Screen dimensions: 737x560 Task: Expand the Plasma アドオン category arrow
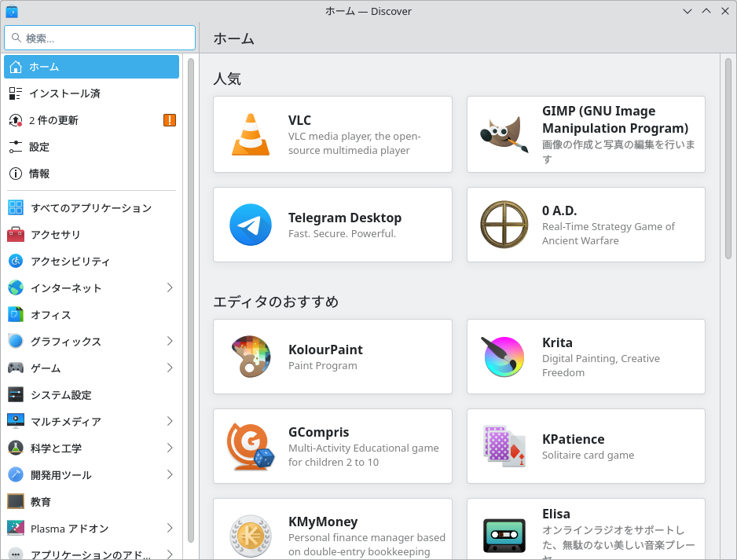pyautogui.click(x=170, y=528)
